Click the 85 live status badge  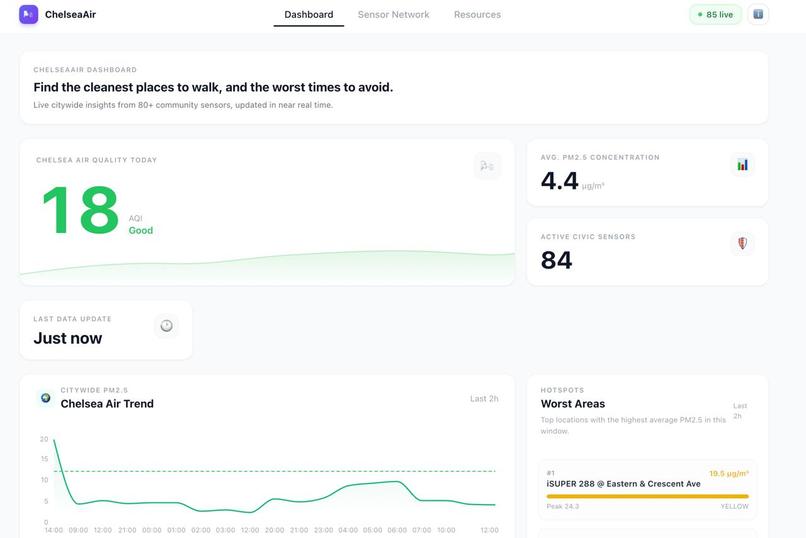715,14
